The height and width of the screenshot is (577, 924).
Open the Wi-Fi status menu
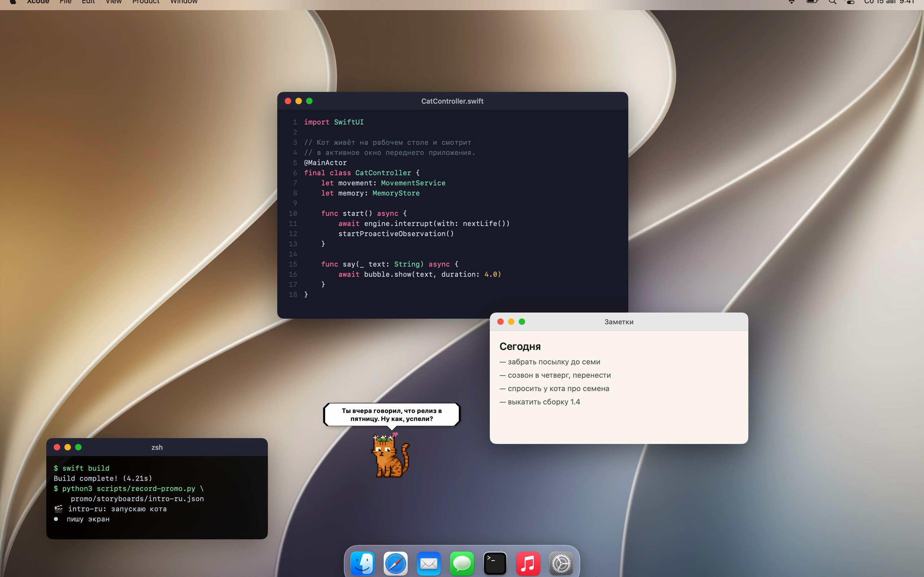pyautogui.click(x=792, y=2)
